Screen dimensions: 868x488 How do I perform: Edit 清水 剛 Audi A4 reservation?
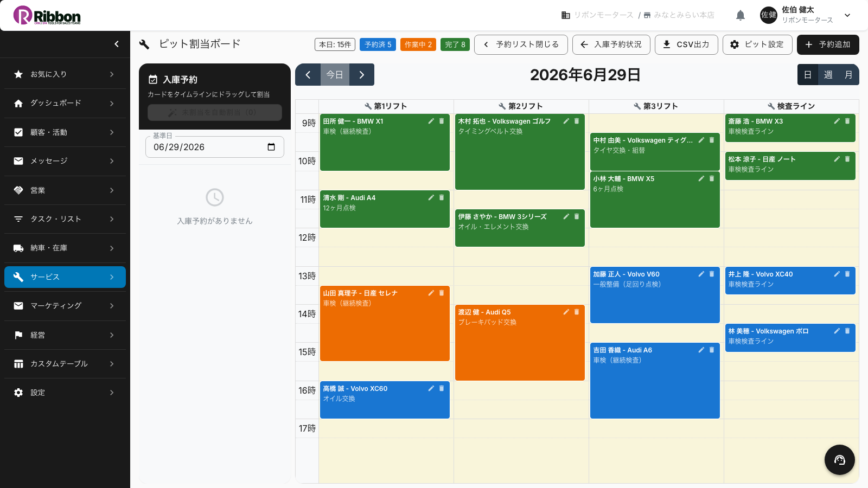pos(431,197)
